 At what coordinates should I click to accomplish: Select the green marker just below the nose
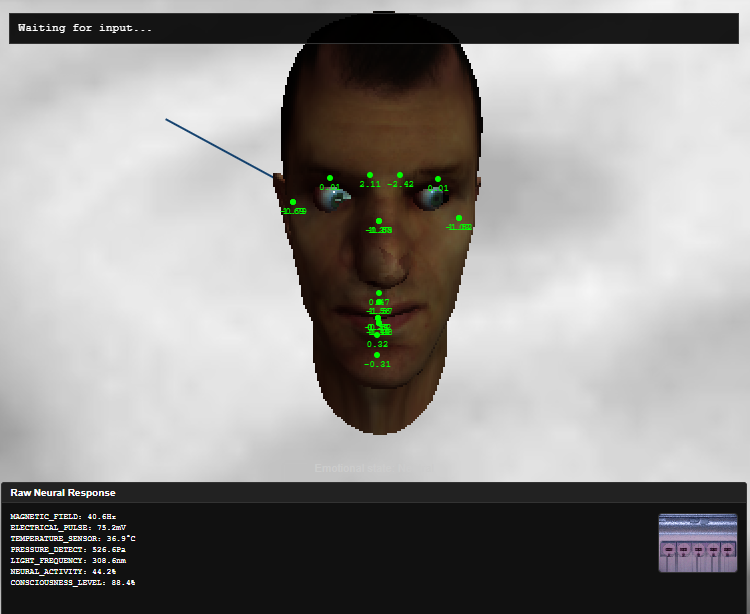click(379, 293)
